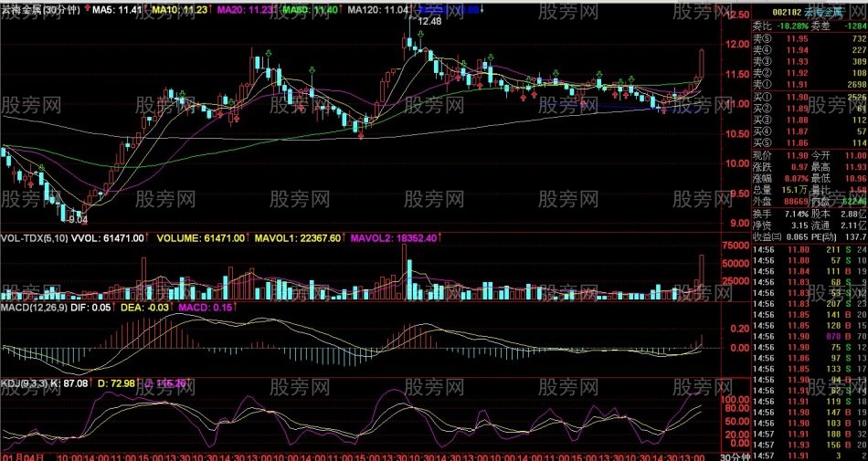Select the 卖① ask row with 2698 volume
This screenshot has width=868, height=461.
click(x=810, y=85)
